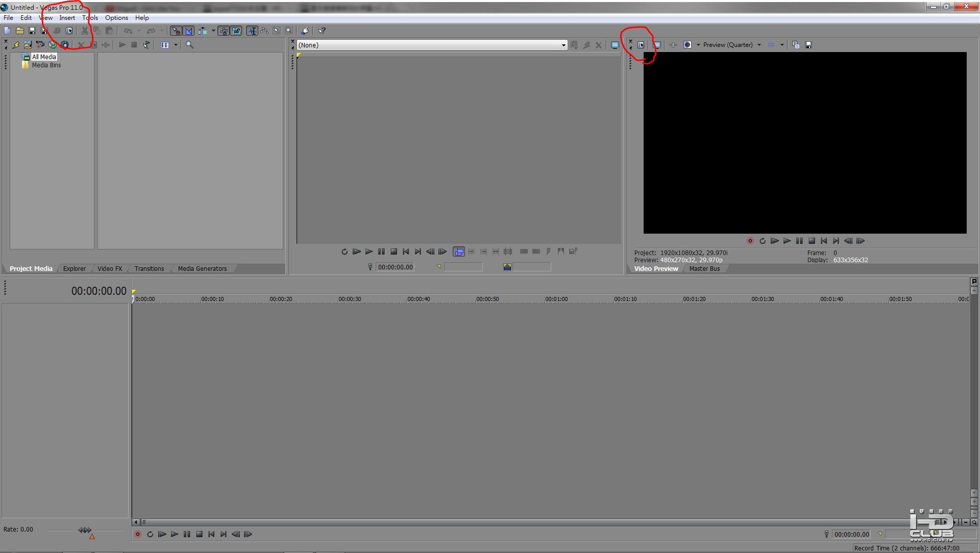Toggle Automatic Crossfades button
This screenshot has width=980, height=553.
[x=189, y=31]
